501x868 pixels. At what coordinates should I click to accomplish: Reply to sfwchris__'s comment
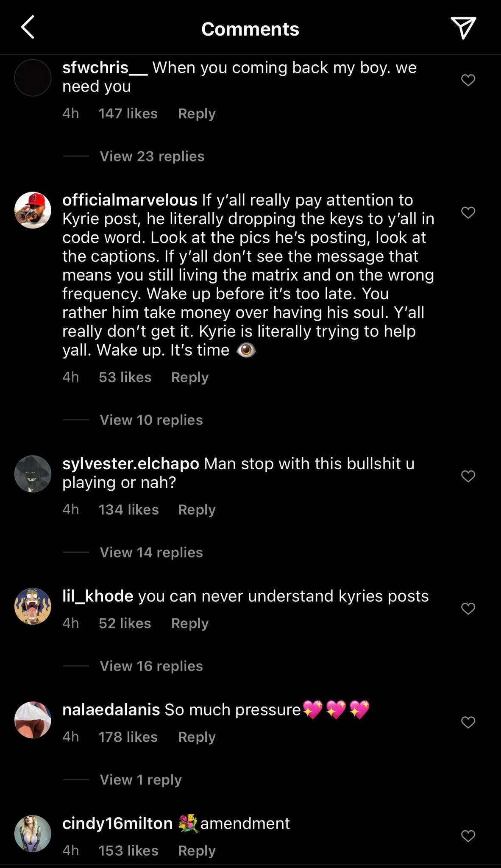pos(197,114)
